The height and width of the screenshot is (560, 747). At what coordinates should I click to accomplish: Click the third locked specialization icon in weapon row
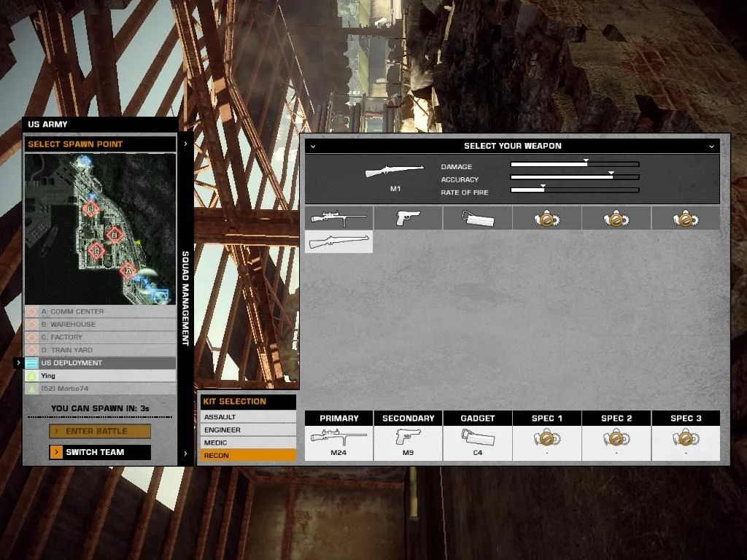tap(686, 218)
